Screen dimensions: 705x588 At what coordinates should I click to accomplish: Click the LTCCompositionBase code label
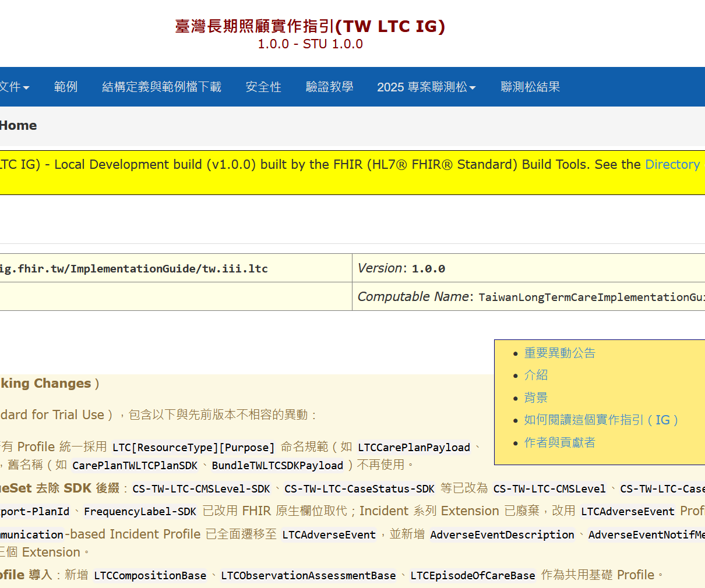pyautogui.click(x=150, y=576)
